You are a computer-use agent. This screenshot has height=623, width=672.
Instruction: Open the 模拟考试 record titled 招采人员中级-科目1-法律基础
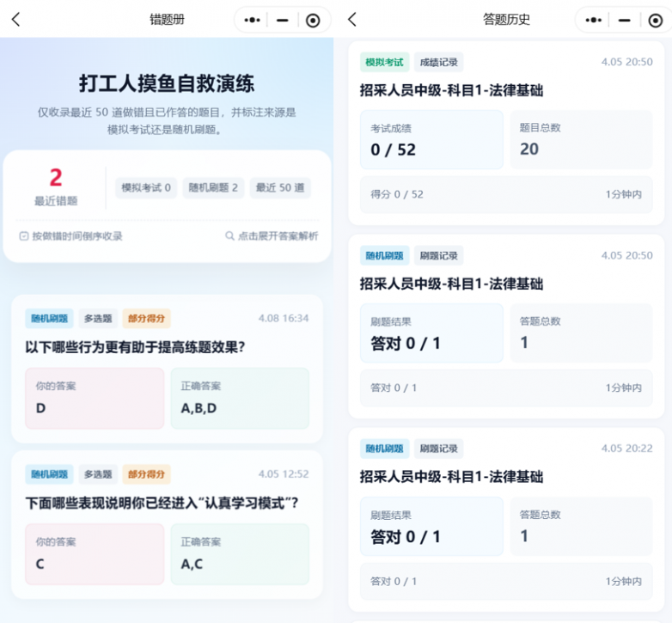[x=452, y=90]
